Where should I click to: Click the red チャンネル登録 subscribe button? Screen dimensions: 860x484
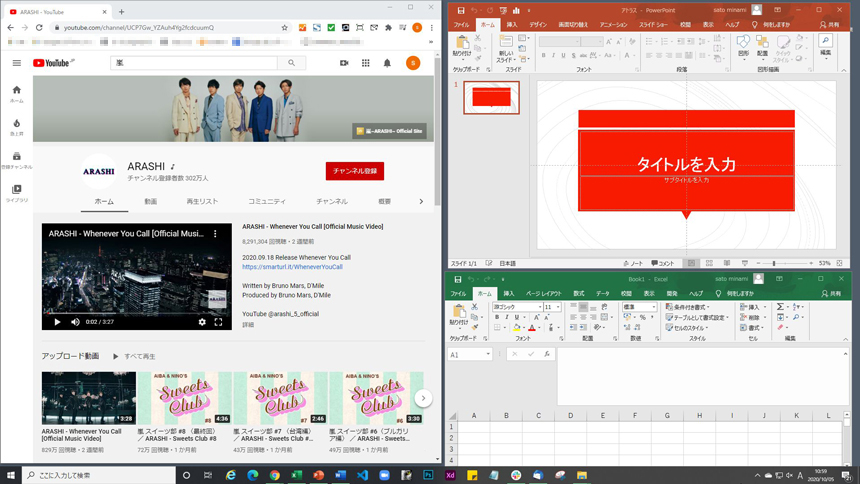coord(354,171)
